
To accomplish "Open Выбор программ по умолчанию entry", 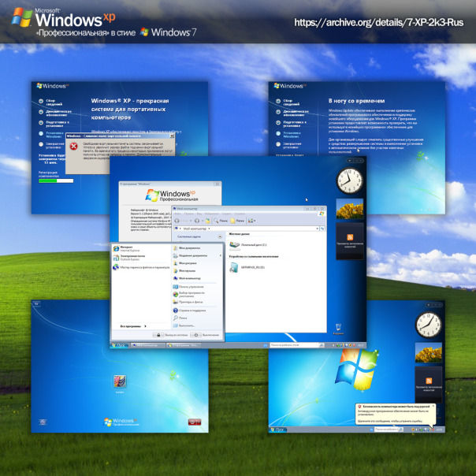I will 189,294.
